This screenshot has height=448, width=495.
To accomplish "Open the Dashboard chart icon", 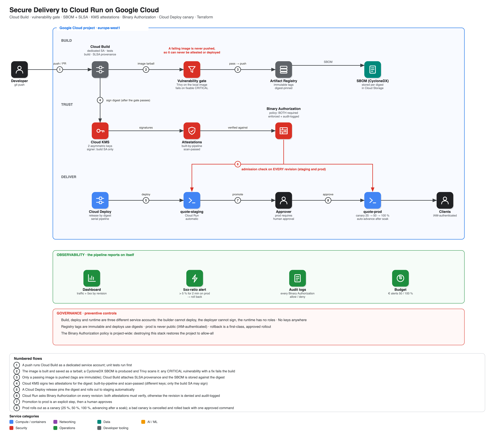I will [92, 278].
